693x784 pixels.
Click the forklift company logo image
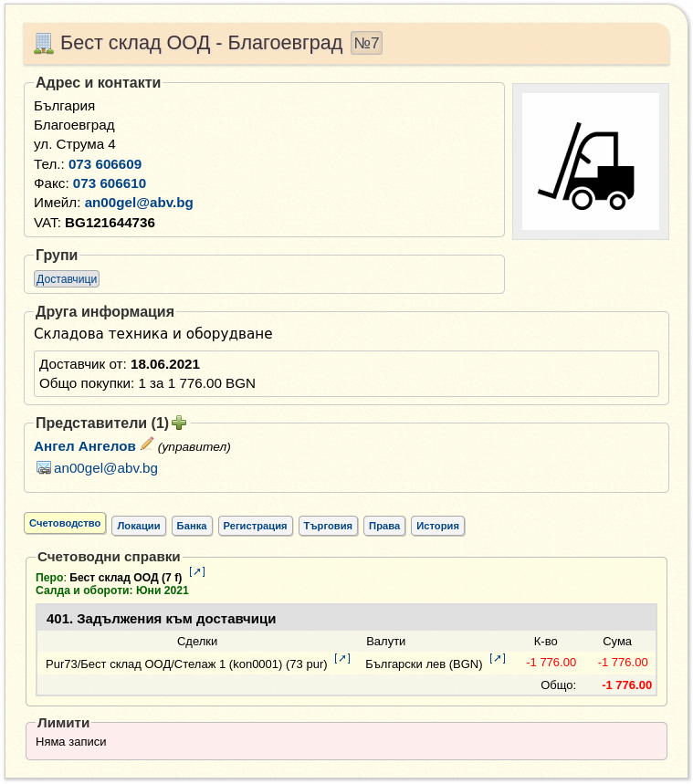(x=591, y=162)
